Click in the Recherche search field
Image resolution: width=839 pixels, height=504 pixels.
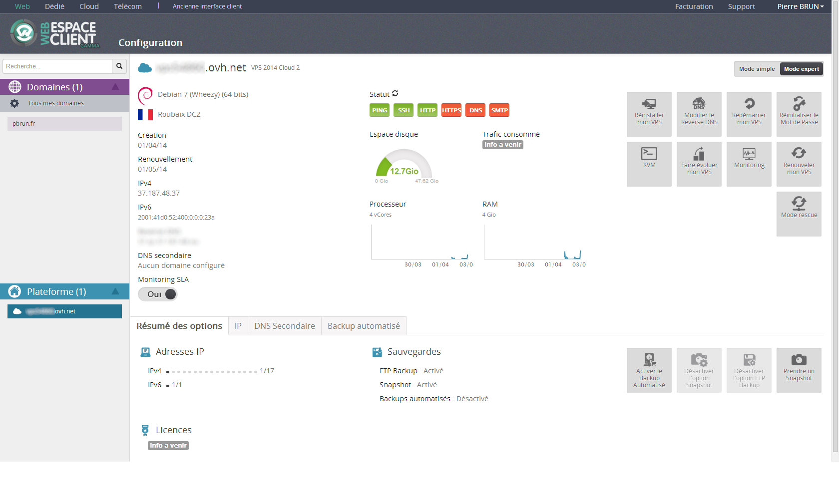(x=57, y=66)
